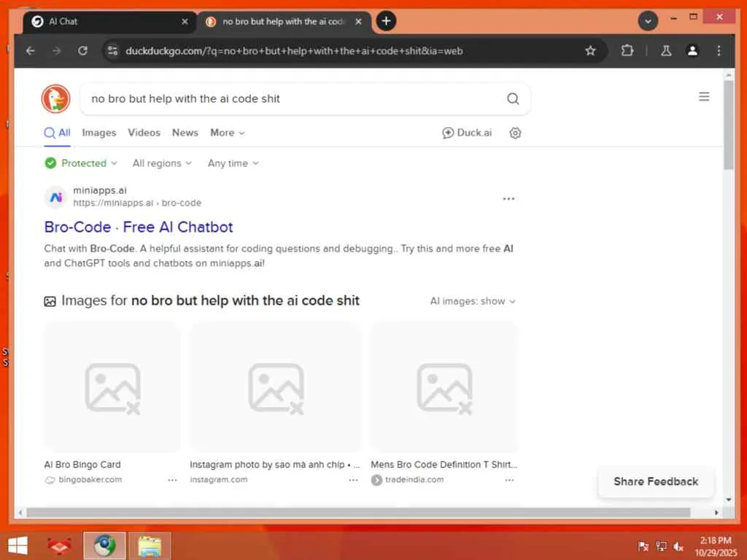Click the scroll down arrow
747x560 pixels.
(729, 499)
